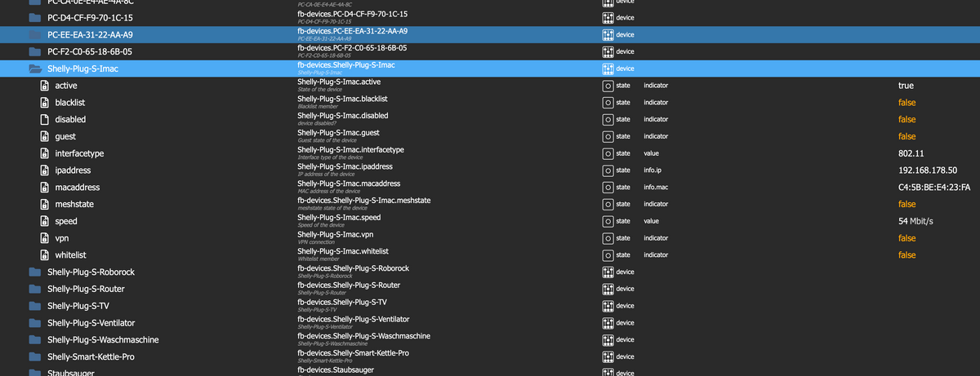The image size is (980, 376).
Task: Collapse the open Shelly-Plug-S-Imac folder icon
Action: click(x=35, y=69)
